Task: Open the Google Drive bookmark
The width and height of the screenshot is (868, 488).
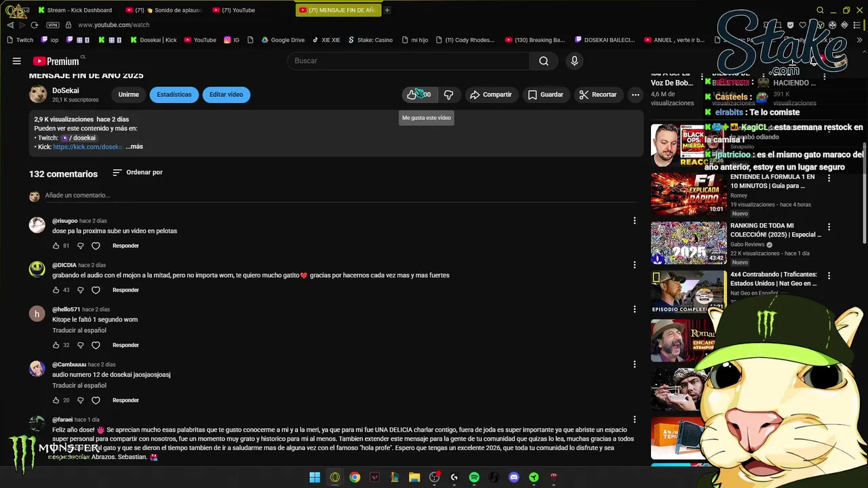Action: tap(283, 40)
